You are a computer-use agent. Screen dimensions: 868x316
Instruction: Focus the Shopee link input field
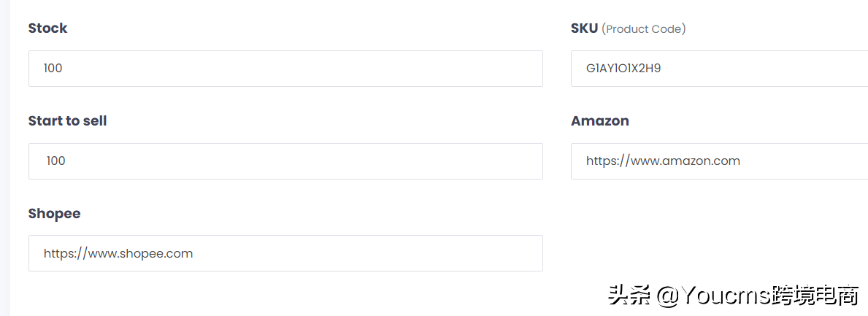tap(285, 253)
